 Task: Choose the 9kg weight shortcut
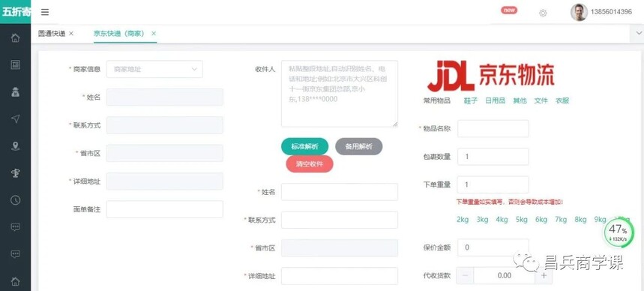coord(600,220)
